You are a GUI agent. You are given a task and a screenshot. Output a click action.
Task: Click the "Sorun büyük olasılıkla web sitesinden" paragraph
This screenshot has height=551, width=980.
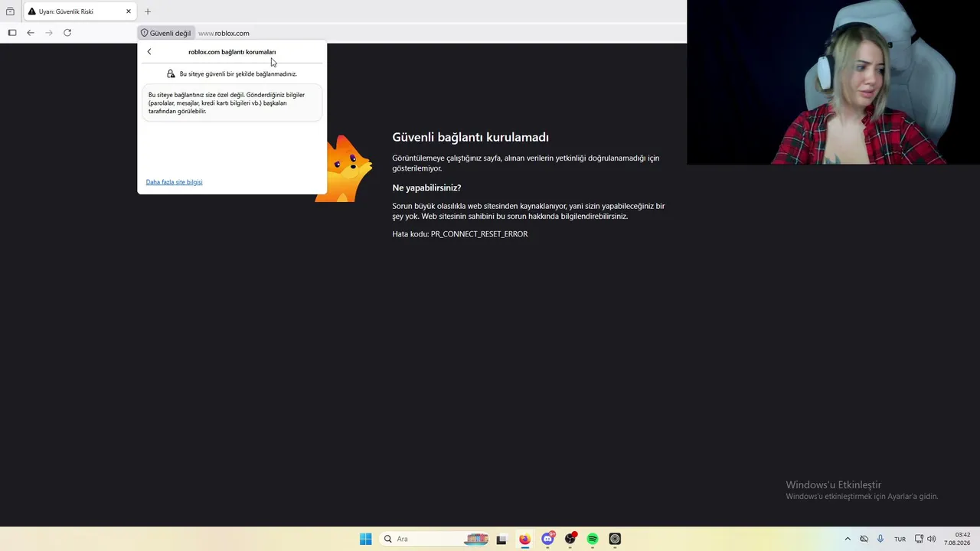pos(528,211)
